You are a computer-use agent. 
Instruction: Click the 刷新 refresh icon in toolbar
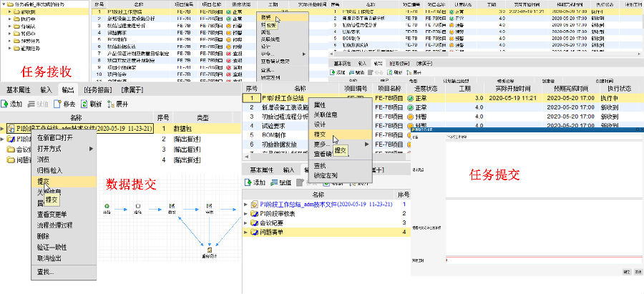point(84,104)
